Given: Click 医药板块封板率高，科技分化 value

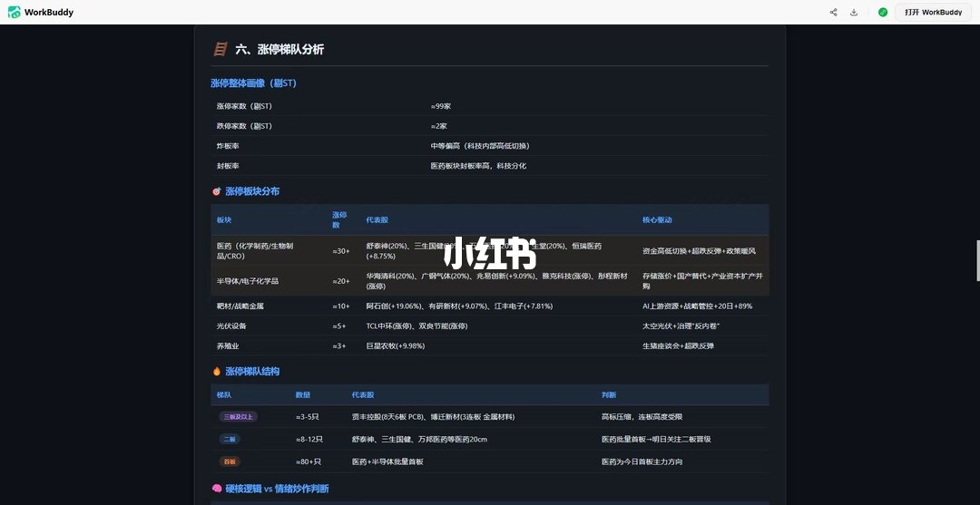Looking at the screenshot, I should pos(478,166).
